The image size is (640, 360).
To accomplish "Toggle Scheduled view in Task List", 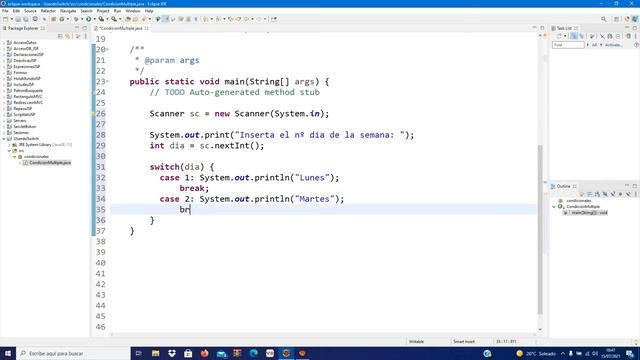I will pos(582,36).
